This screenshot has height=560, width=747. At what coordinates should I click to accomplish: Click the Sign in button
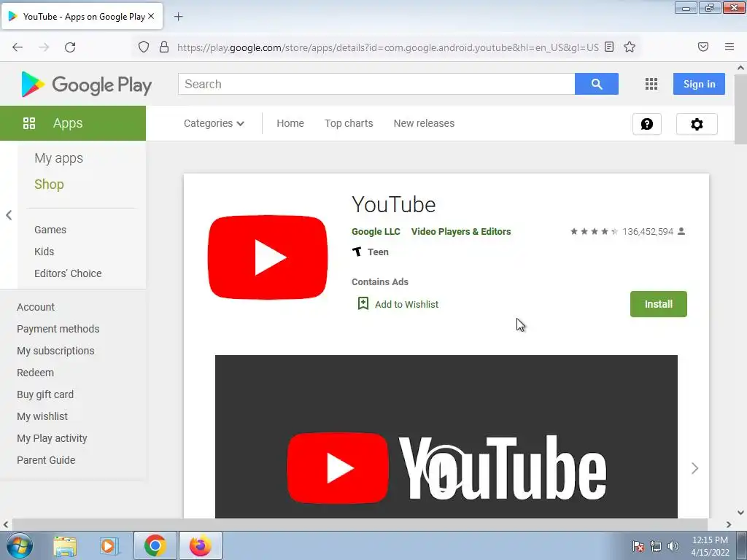[699, 84]
